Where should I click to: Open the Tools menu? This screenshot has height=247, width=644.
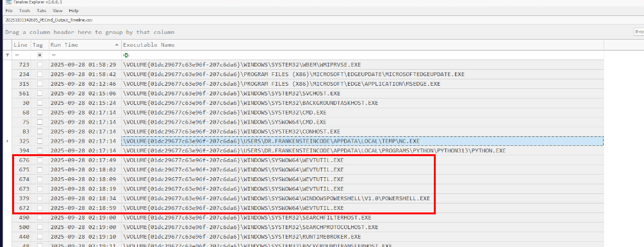24,11
